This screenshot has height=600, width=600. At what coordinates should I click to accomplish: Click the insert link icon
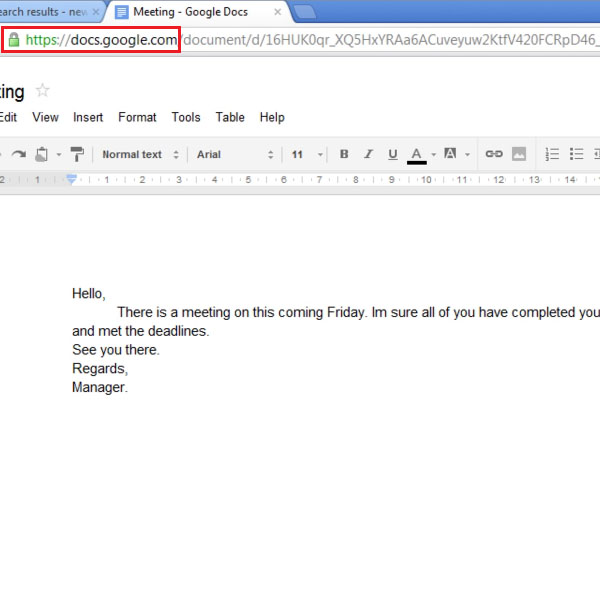494,154
